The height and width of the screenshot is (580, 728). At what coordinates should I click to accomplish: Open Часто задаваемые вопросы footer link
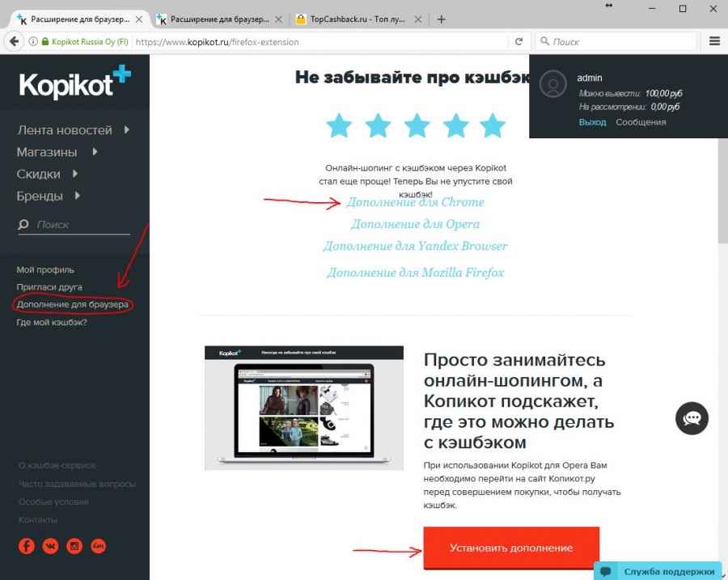77,484
